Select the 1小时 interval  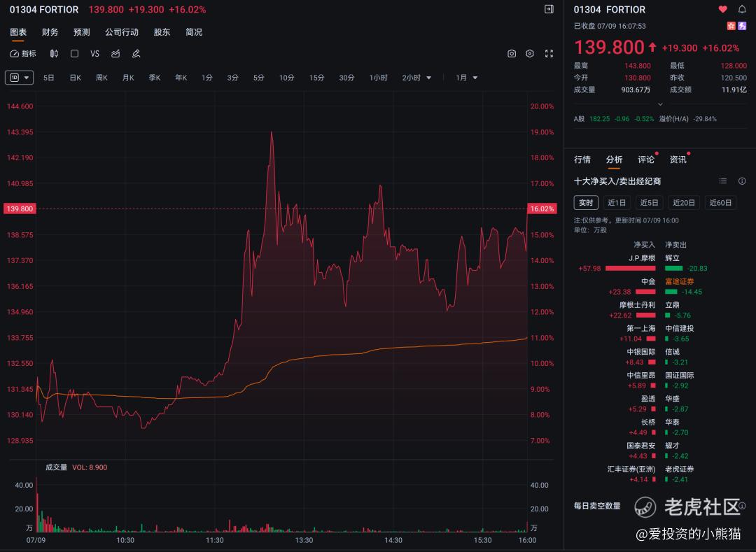[379, 78]
